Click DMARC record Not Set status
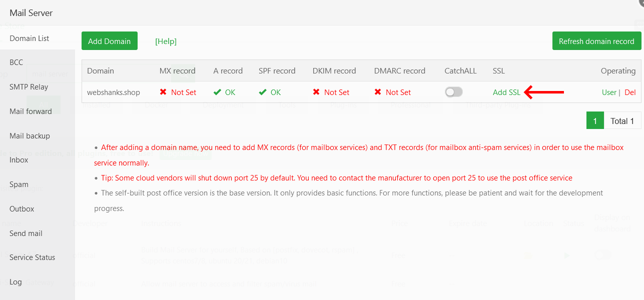The image size is (644, 300). tap(393, 92)
